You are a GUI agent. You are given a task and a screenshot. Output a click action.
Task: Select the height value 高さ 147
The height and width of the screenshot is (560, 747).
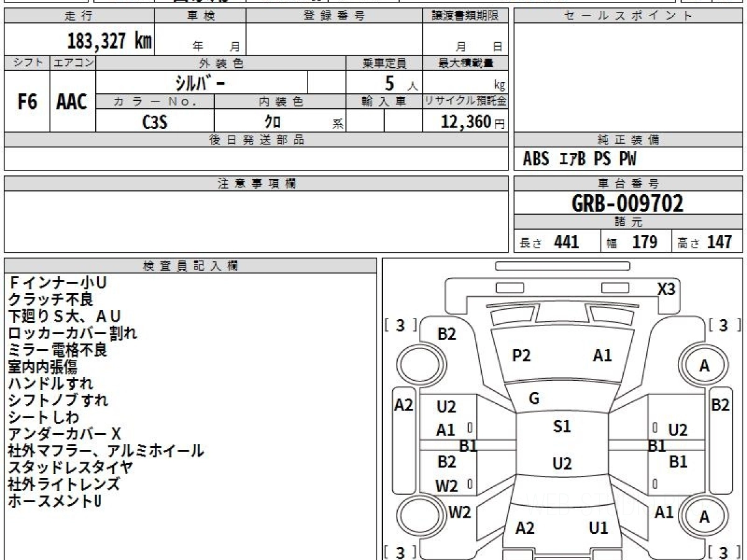click(705, 242)
